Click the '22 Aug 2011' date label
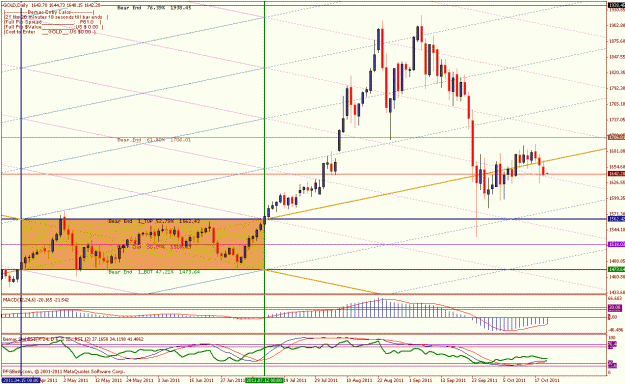 [x=390, y=380]
